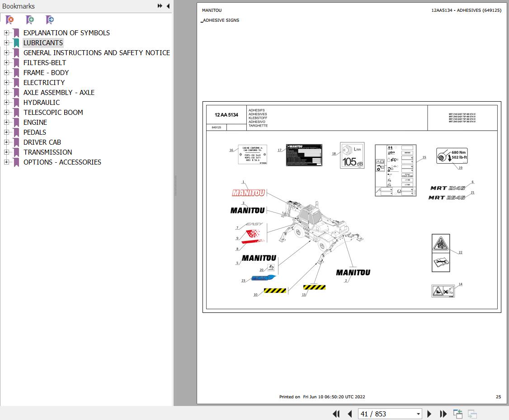Expand the HYDRAULIC bookmark node
This screenshot has height=420, width=509.
point(6,103)
